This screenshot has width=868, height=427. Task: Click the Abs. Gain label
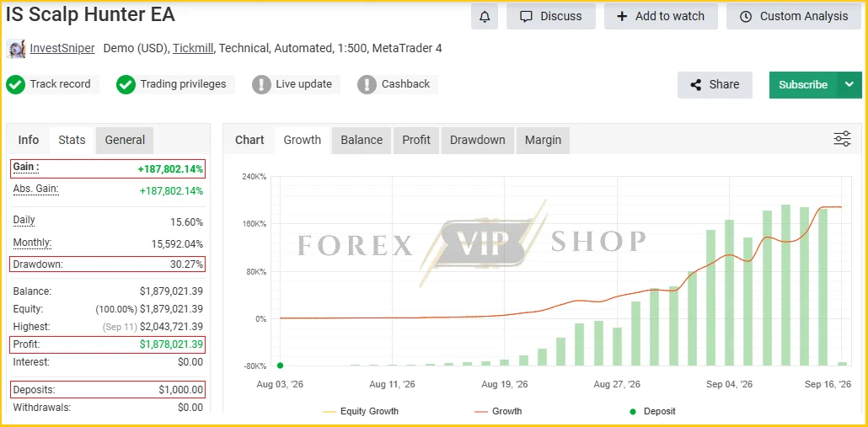click(36, 189)
